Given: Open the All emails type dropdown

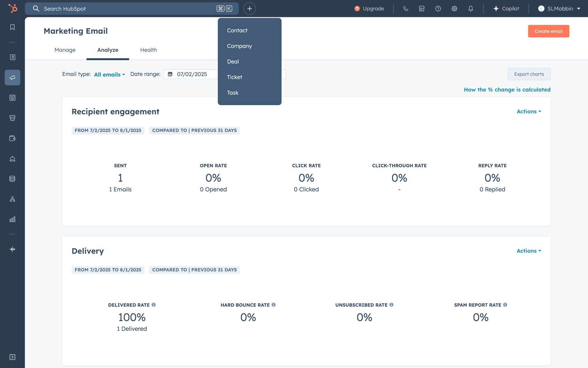Looking at the screenshot, I should 110,75.
